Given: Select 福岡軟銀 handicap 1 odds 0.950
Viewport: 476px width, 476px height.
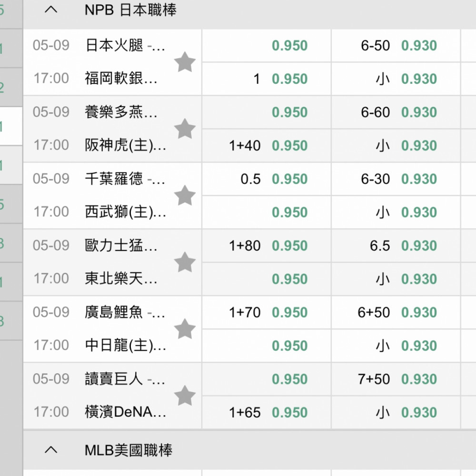Looking at the screenshot, I should pos(267,79).
